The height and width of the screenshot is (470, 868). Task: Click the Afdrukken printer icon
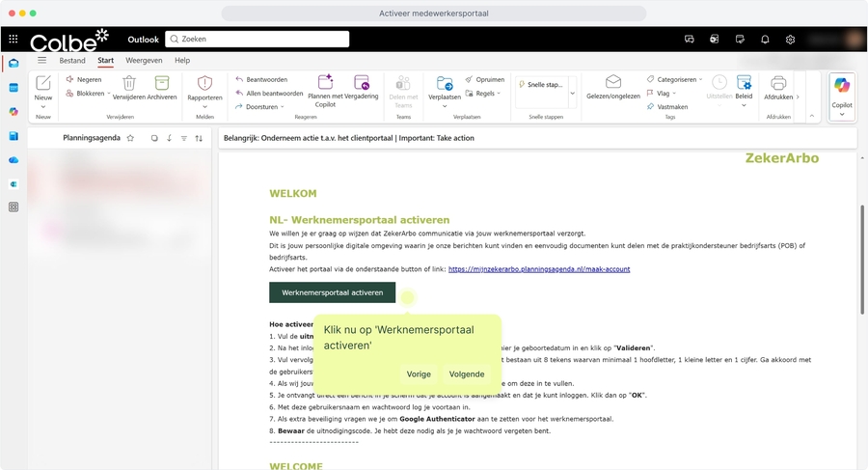[x=778, y=85]
